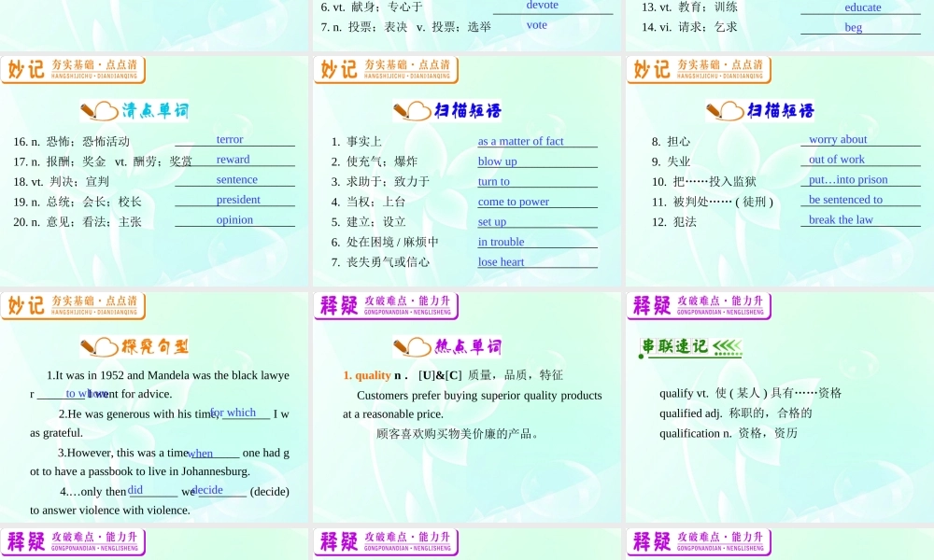Click the phrase 'turn to'
934x560 pixels.
(x=494, y=181)
